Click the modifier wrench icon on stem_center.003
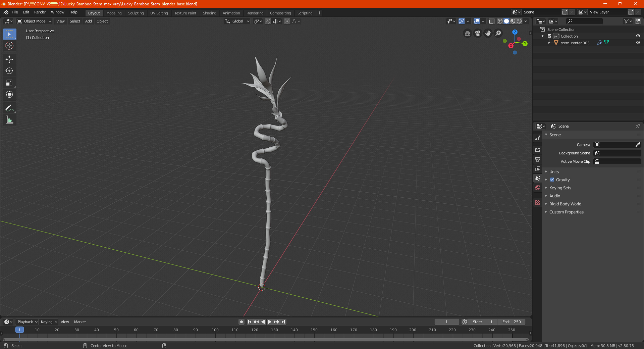 600,43
